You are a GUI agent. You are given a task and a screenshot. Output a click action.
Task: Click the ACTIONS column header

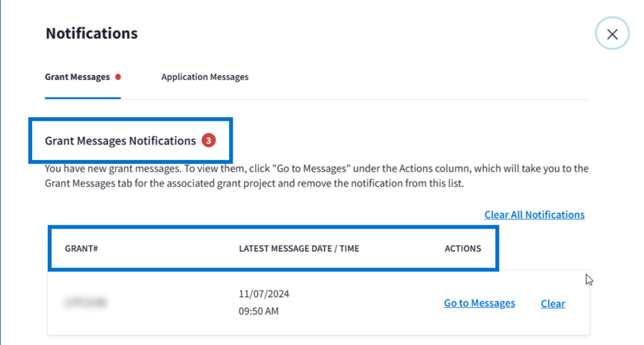click(x=462, y=248)
